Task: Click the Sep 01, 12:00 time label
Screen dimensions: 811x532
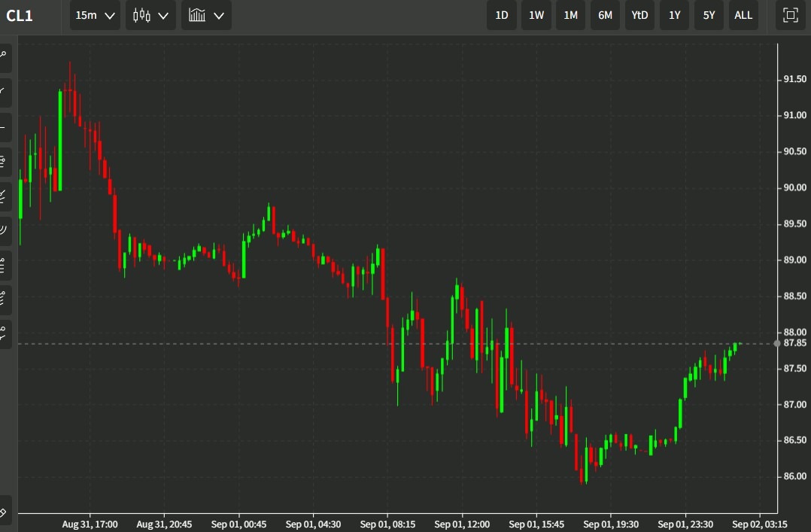Action: [462, 524]
